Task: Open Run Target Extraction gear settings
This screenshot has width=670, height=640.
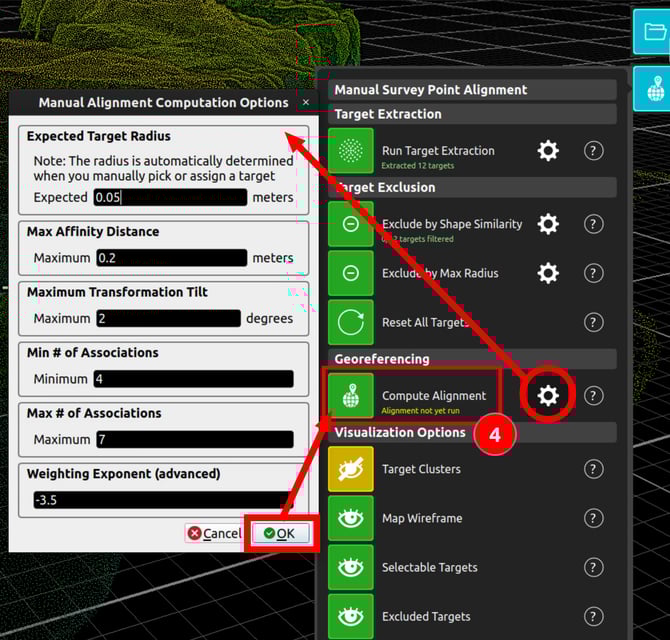Action: click(x=548, y=151)
